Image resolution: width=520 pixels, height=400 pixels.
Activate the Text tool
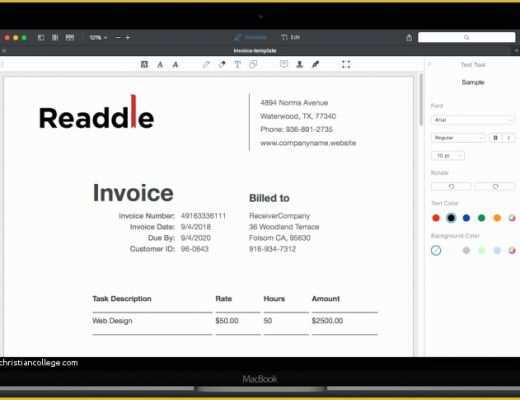237,64
